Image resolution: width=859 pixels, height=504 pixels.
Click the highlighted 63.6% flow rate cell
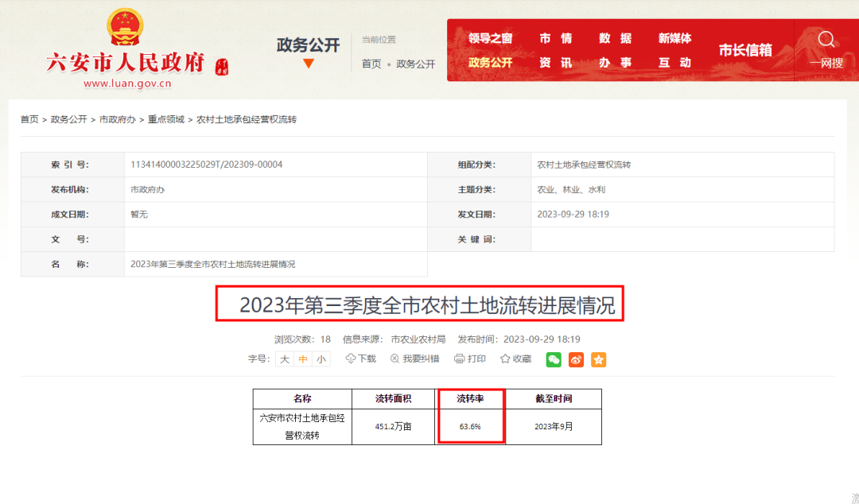471,424
